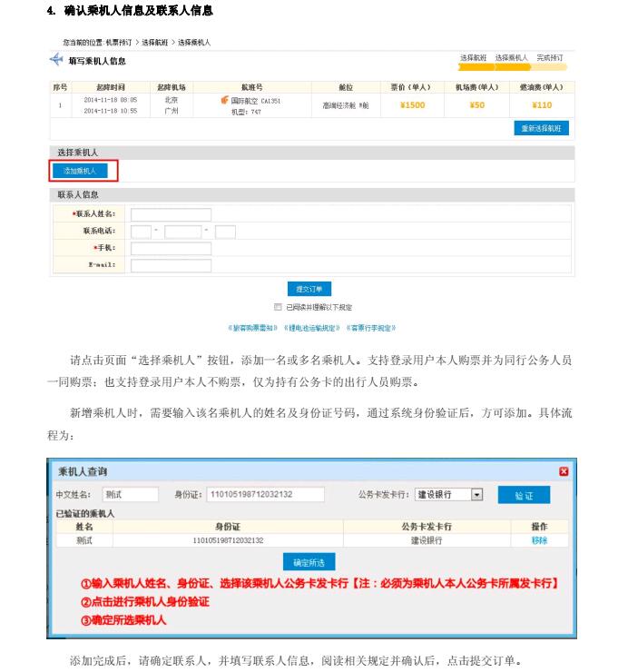Click 移除 link for passenger 测试

(x=539, y=539)
